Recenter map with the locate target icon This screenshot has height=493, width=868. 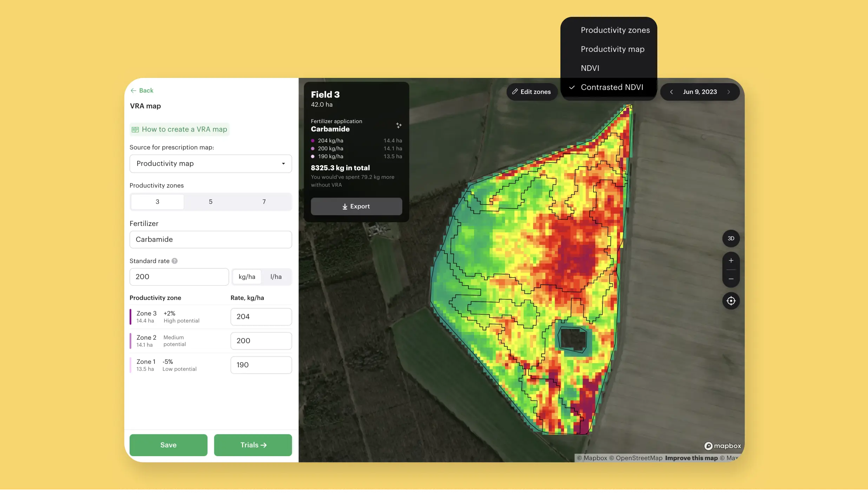(x=731, y=301)
